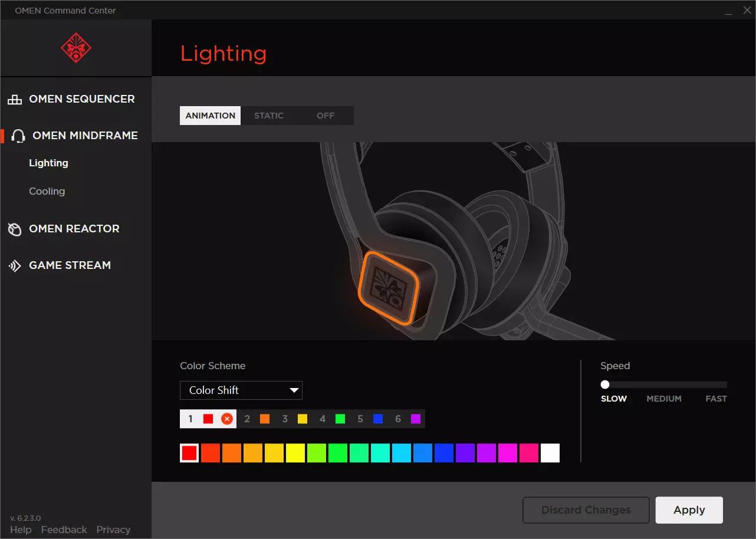Pick the violet palette swatch

tap(465, 453)
